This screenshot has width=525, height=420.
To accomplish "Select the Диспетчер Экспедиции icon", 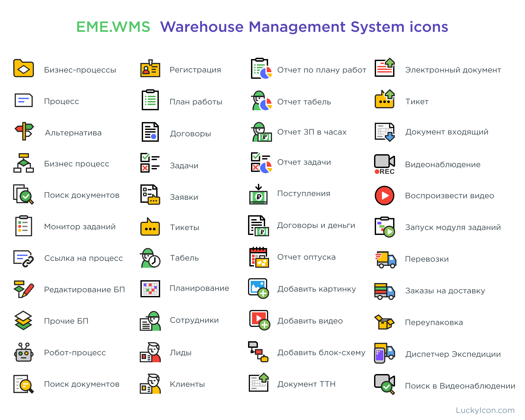I will point(385,353).
